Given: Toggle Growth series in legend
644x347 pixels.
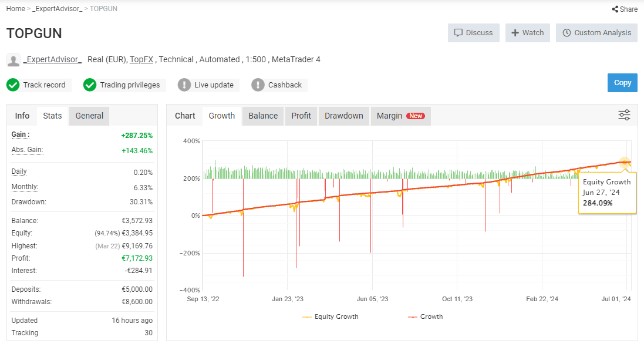Looking at the screenshot, I should (425, 316).
